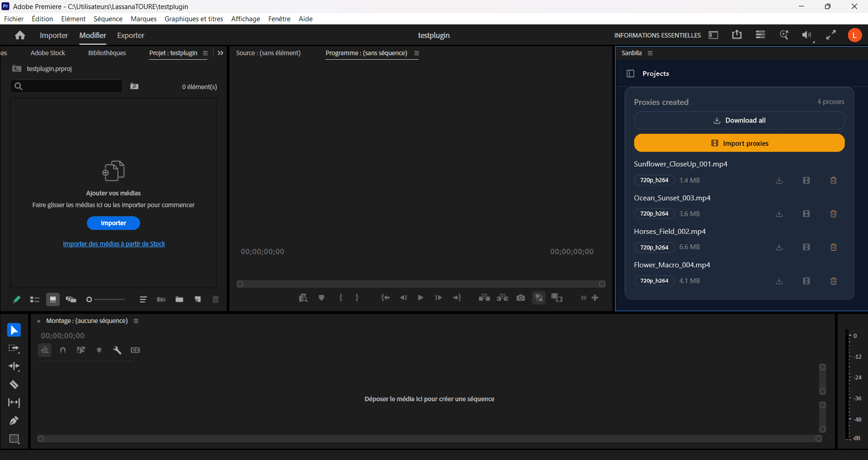Add a marker in the Program monitor
Viewport: 868px width, 460px height.
321,298
